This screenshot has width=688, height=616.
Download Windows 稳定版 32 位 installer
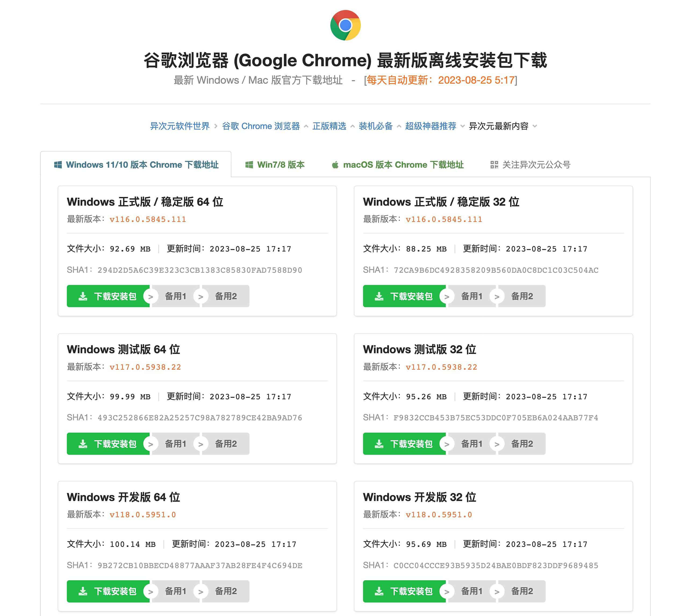point(404,296)
